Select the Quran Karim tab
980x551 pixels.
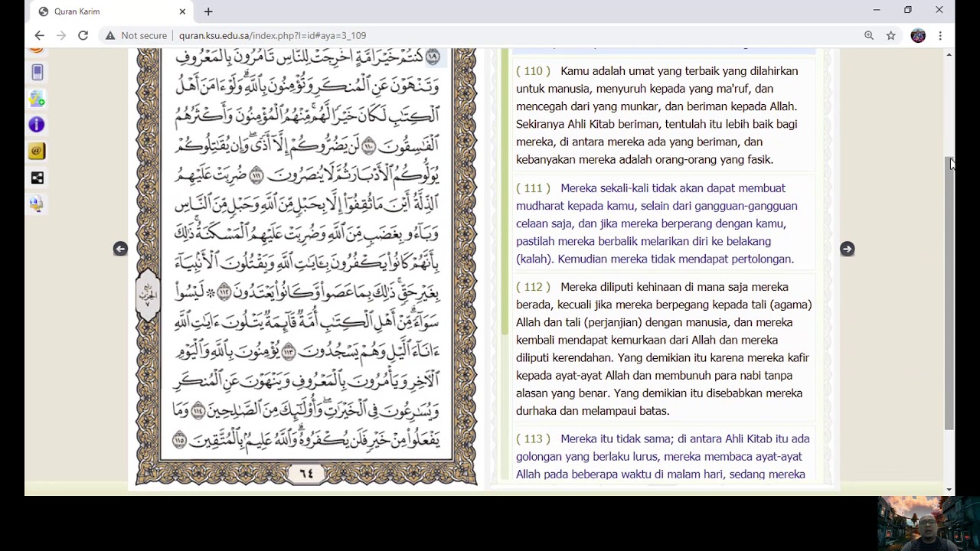[112, 11]
